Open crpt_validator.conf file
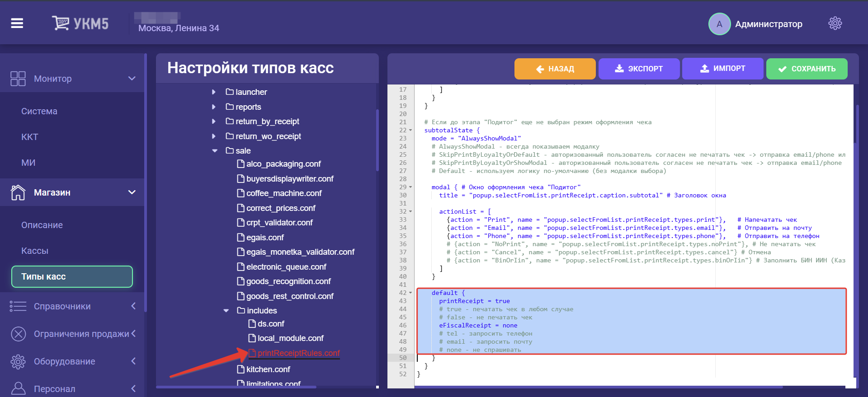Viewport: 868px width, 397px height. point(279,223)
